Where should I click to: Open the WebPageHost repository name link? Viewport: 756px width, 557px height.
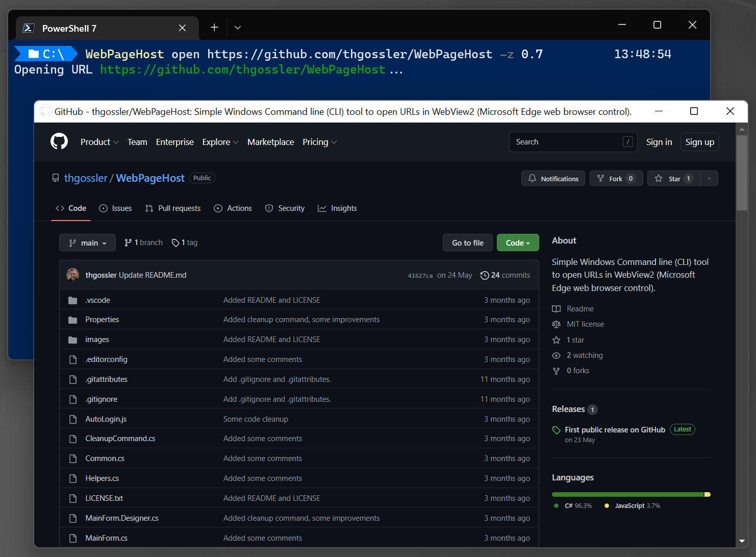click(150, 178)
